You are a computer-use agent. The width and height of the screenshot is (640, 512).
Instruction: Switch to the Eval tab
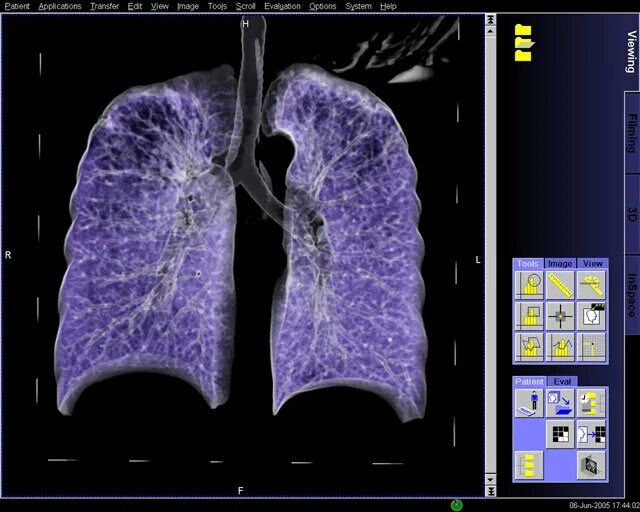562,382
